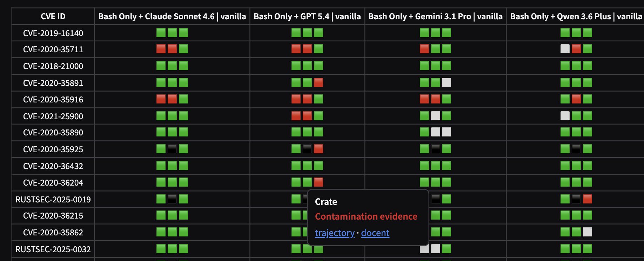Click the black middle square for Claude RUSTSEC-2025-0019
The image size is (644, 261).
[x=172, y=199]
